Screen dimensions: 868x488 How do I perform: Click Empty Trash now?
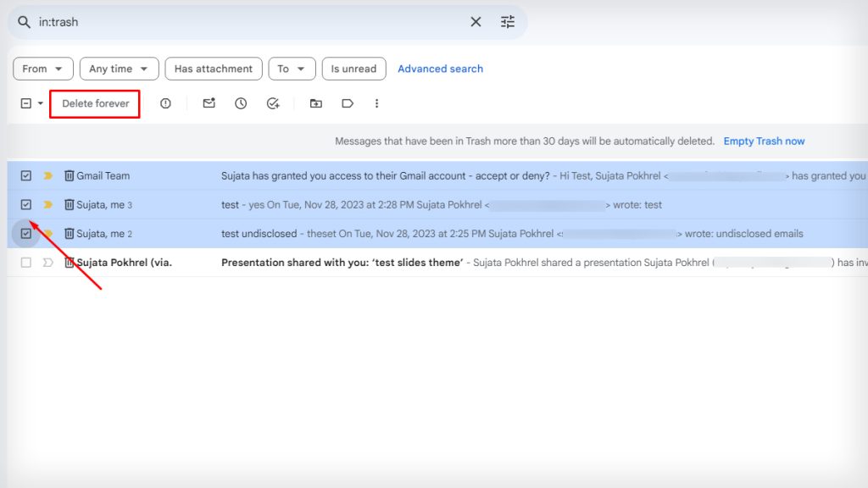(764, 141)
